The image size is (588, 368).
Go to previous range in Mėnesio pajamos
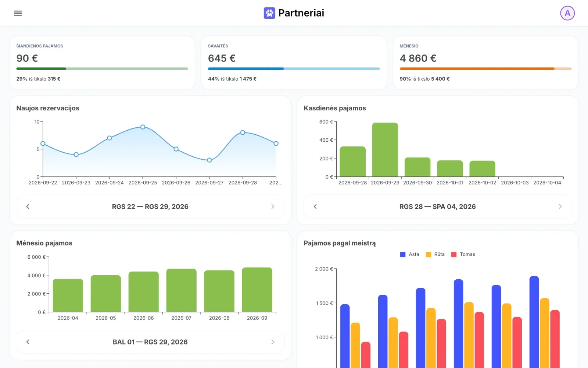pos(28,342)
